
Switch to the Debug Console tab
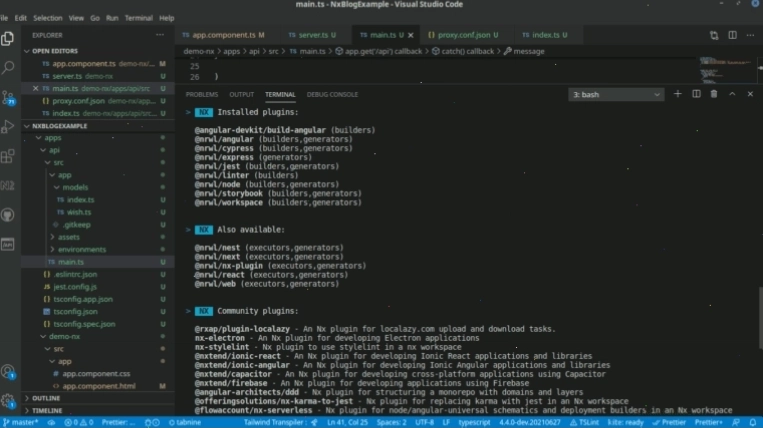pyautogui.click(x=332, y=94)
